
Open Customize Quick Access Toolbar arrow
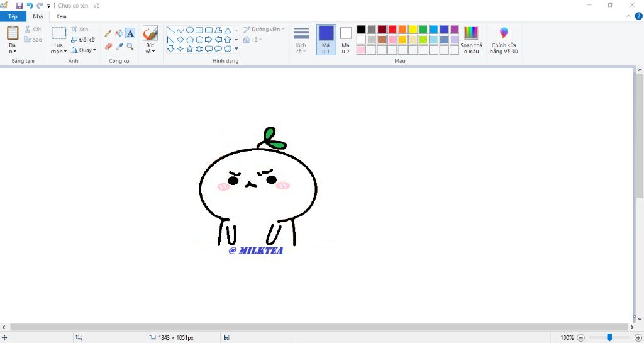click(x=49, y=6)
